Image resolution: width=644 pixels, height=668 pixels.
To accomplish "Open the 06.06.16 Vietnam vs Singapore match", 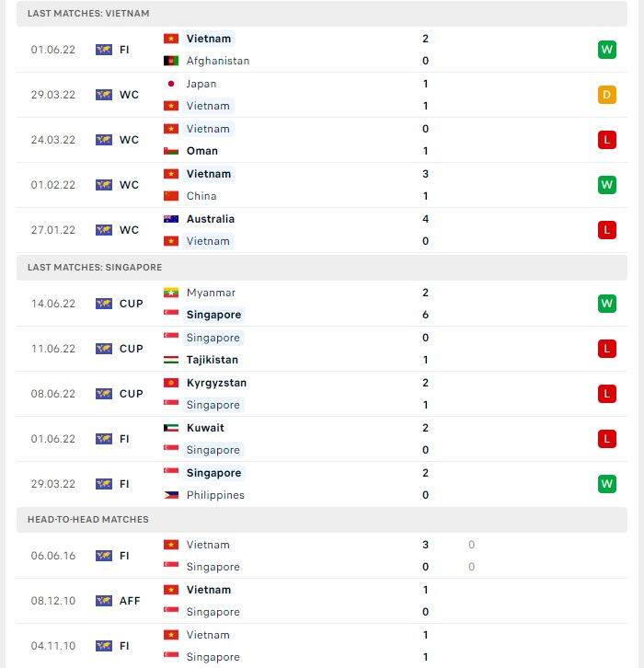I will click(322, 556).
